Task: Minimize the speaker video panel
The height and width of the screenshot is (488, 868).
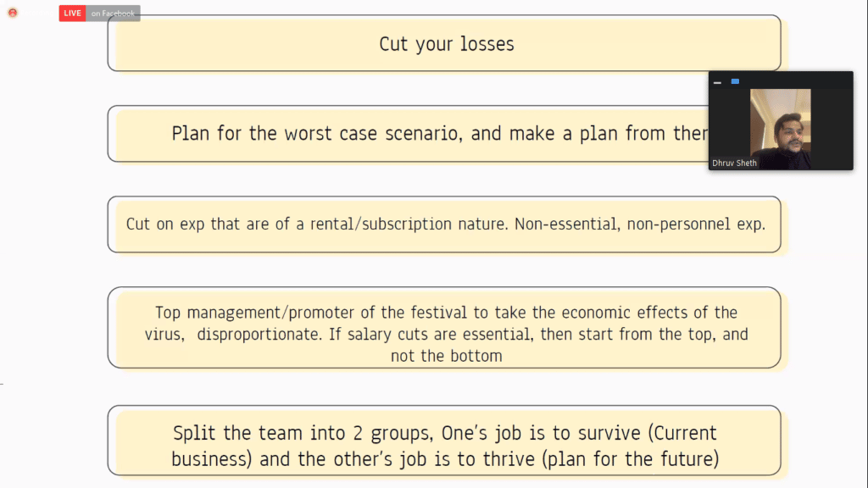Action: click(718, 82)
